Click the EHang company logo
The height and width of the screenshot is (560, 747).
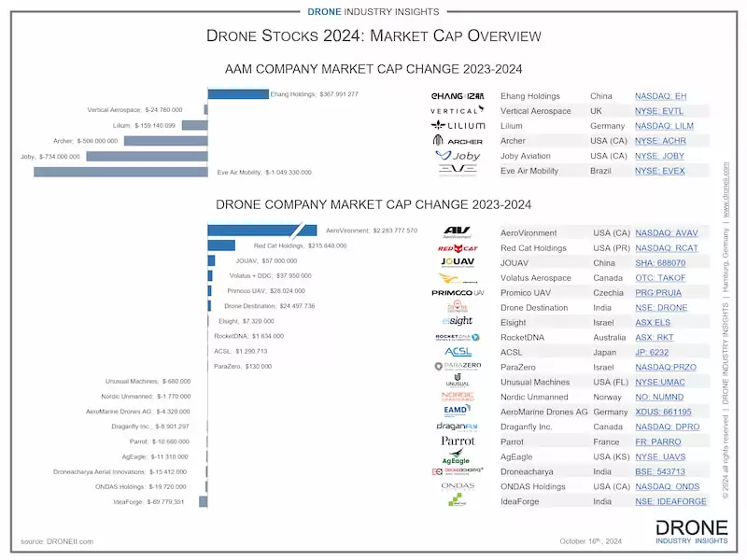[x=458, y=96]
